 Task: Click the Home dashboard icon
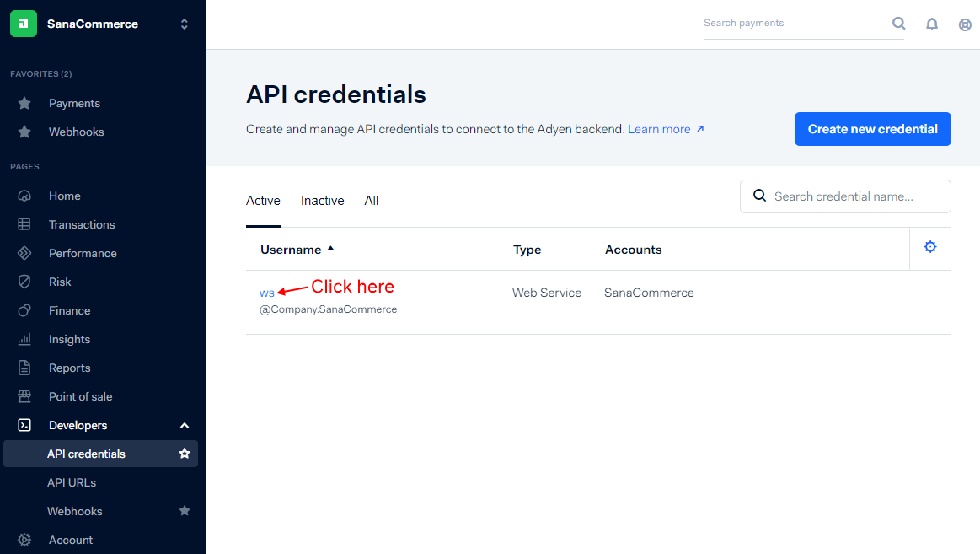(x=24, y=196)
